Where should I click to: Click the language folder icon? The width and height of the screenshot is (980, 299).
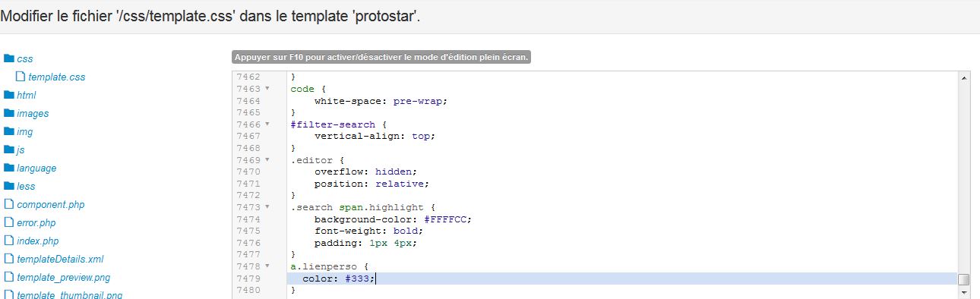click(x=9, y=168)
